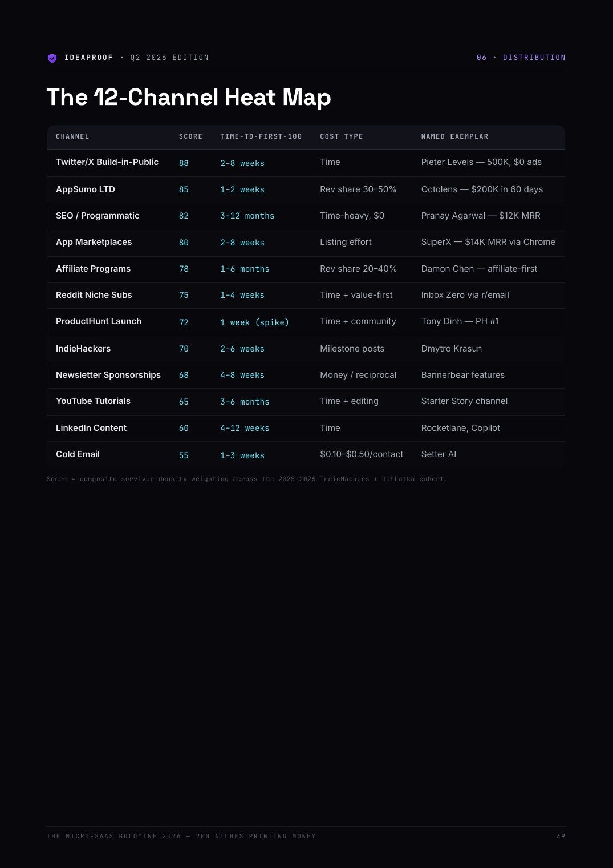The height and width of the screenshot is (868, 613).
Task: Select the 'LinkedIn Content' channel cell
Action: [x=91, y=428]
